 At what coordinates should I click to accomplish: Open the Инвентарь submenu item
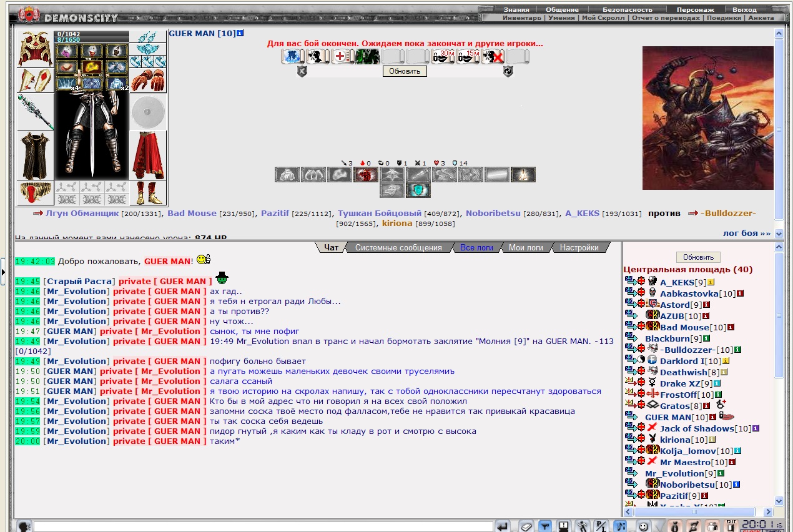pos(522,18)
